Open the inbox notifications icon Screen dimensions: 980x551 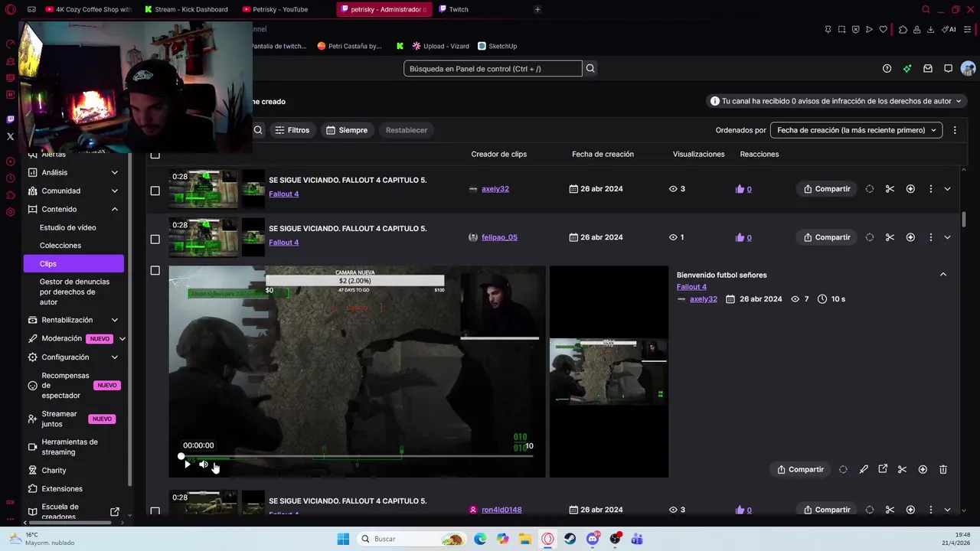coord(928,68)
